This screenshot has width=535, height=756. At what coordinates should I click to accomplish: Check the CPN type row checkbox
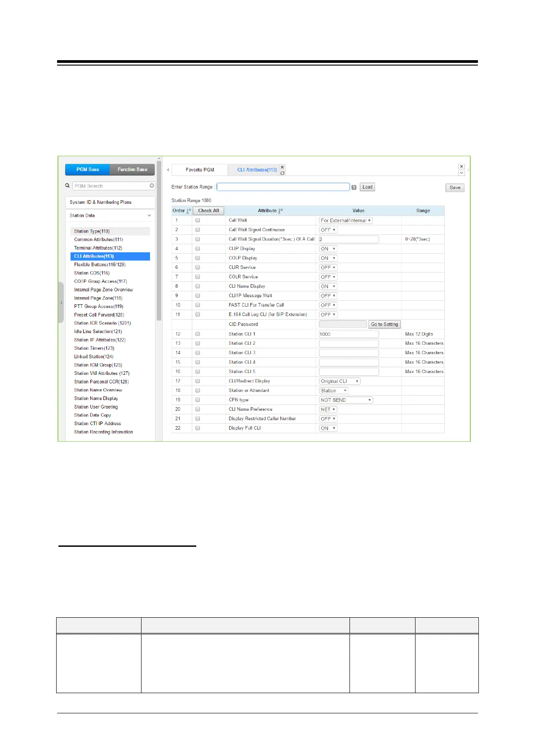point(198,400)
